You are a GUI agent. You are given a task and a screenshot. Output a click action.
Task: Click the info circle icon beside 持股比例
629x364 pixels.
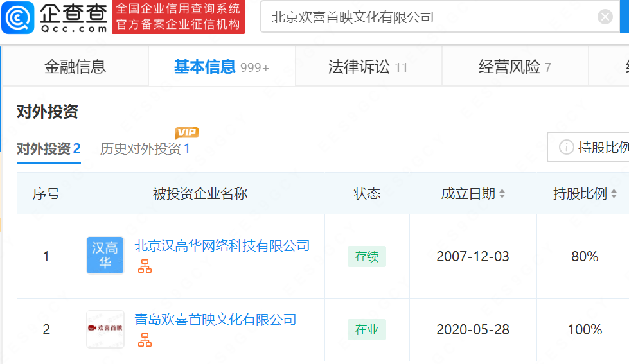567,147
